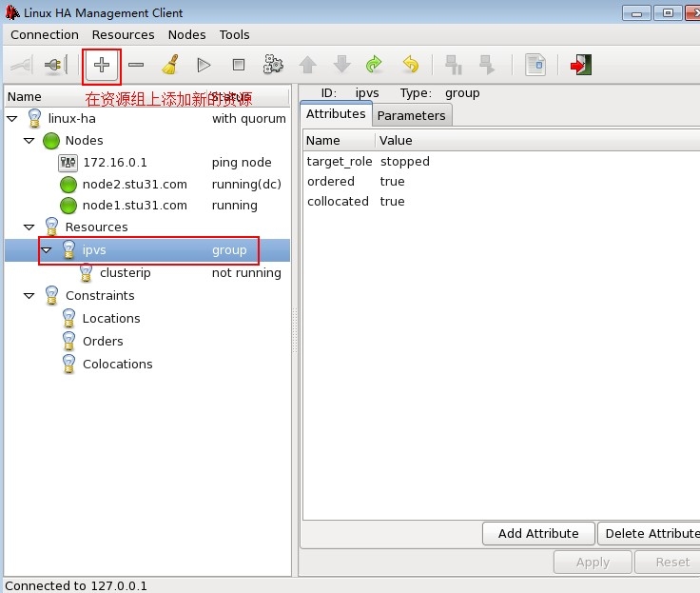Screen dimensions: 700x593
Task: Click the Linux HA app icon in title bar
Action: tap(12, 12)
